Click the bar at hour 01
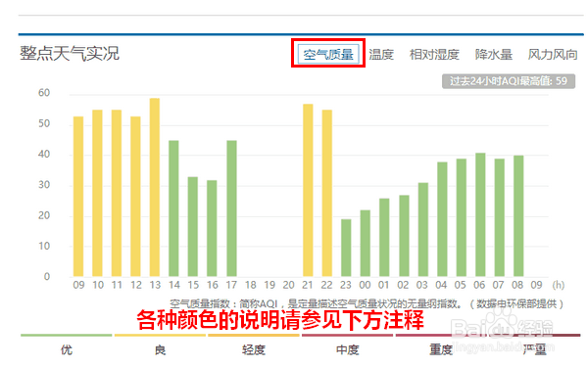This screenshot has height=368, width=588. pyautogui.click(x=384, y=238)
